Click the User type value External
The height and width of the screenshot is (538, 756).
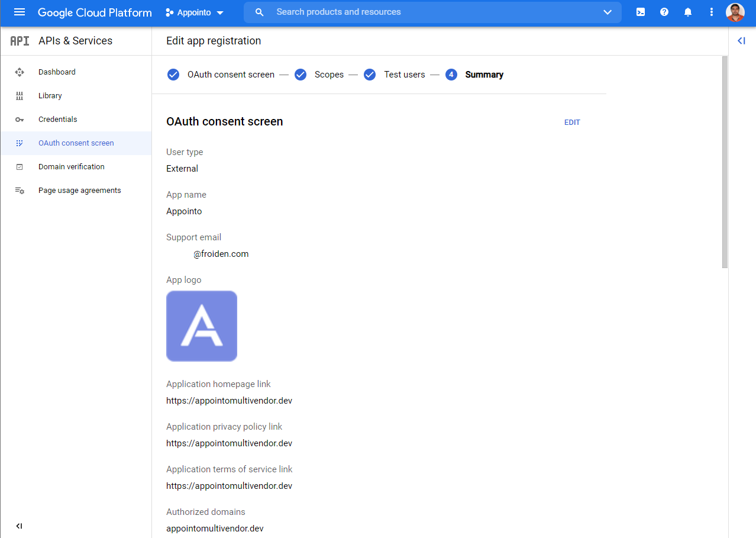pos(182,169)
